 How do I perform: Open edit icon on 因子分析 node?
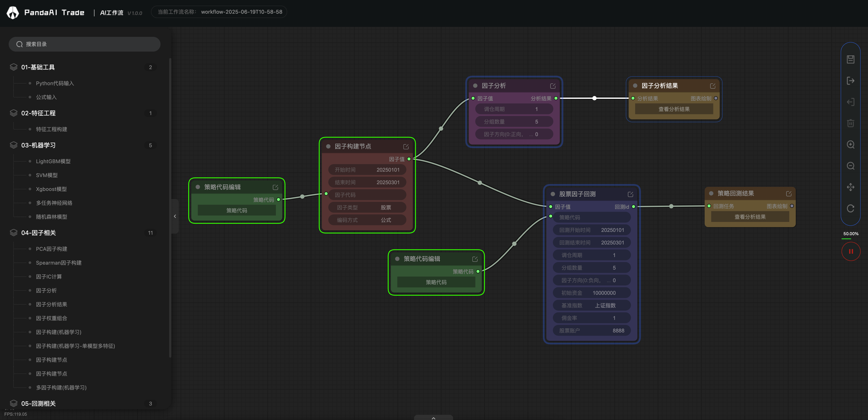[553, 86]
